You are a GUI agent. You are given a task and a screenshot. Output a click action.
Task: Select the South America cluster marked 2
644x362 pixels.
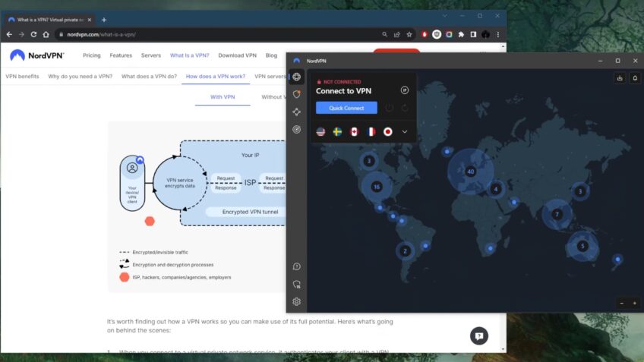coord(405,250)
